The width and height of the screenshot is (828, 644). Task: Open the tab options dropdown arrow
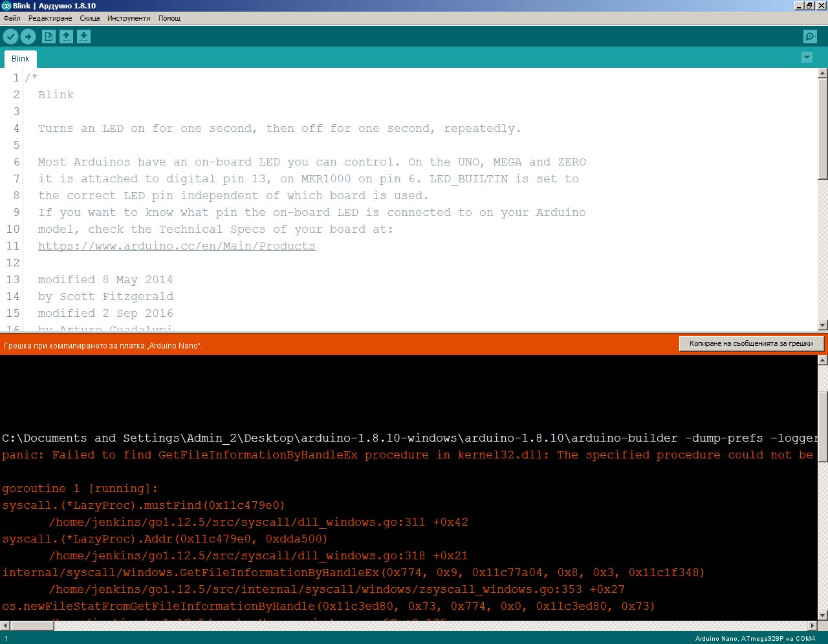pyautogui.click(x=807, y=58)
